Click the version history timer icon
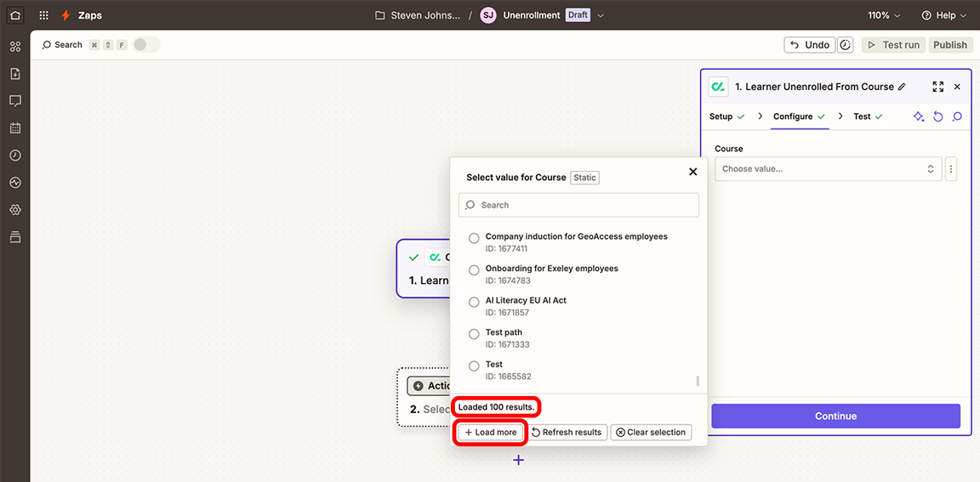 click(846, 45)
